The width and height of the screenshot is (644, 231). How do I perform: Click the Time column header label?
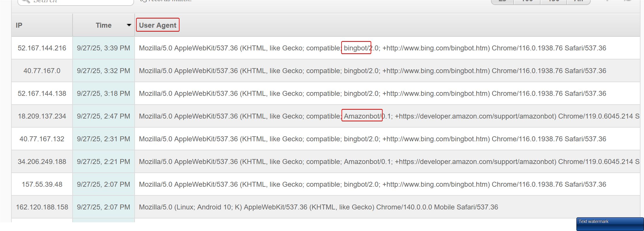point(103,25)
